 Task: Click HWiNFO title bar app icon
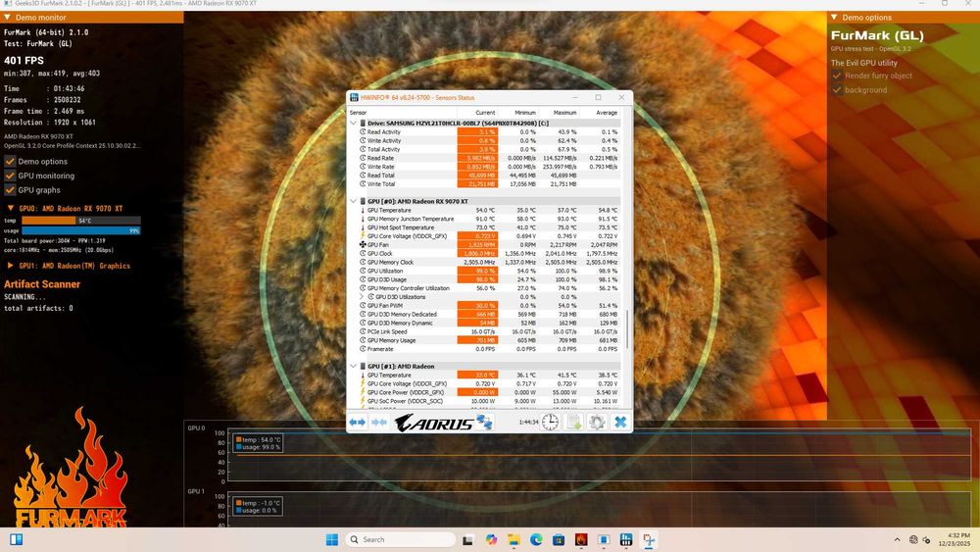(x=355, y=97)
